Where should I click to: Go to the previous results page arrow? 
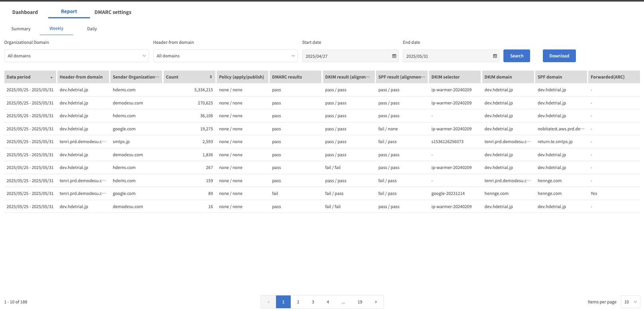[268, 302]
